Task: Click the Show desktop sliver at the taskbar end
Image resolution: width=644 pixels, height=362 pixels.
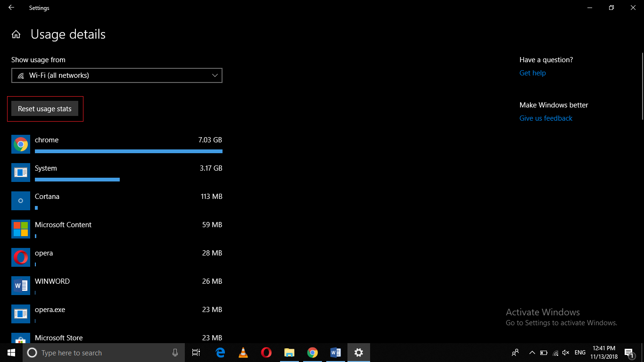Action: click(643, 353)
